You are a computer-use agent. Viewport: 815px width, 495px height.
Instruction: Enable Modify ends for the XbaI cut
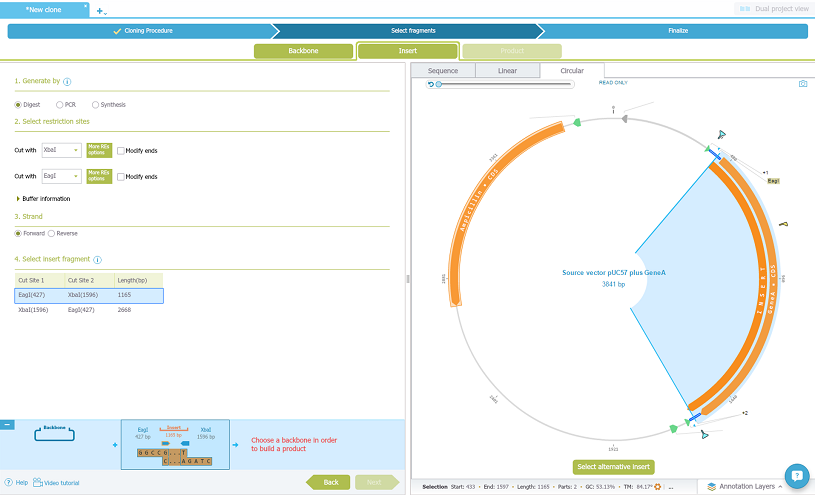tap(121, 150)
